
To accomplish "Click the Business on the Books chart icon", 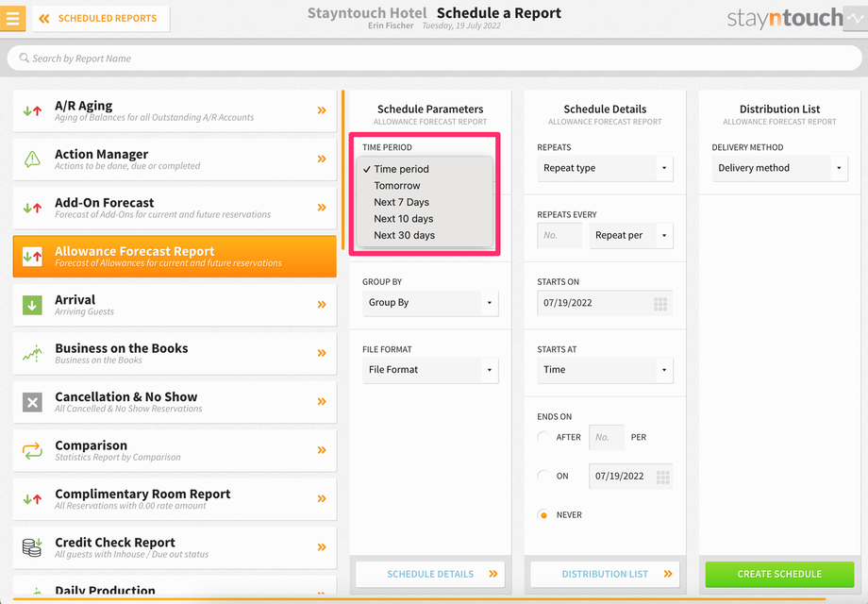I will 32,353.
